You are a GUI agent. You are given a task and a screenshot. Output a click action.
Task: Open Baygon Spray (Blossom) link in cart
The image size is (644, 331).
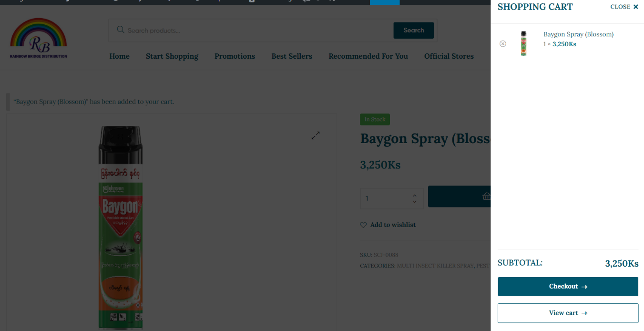click(579, 34)
